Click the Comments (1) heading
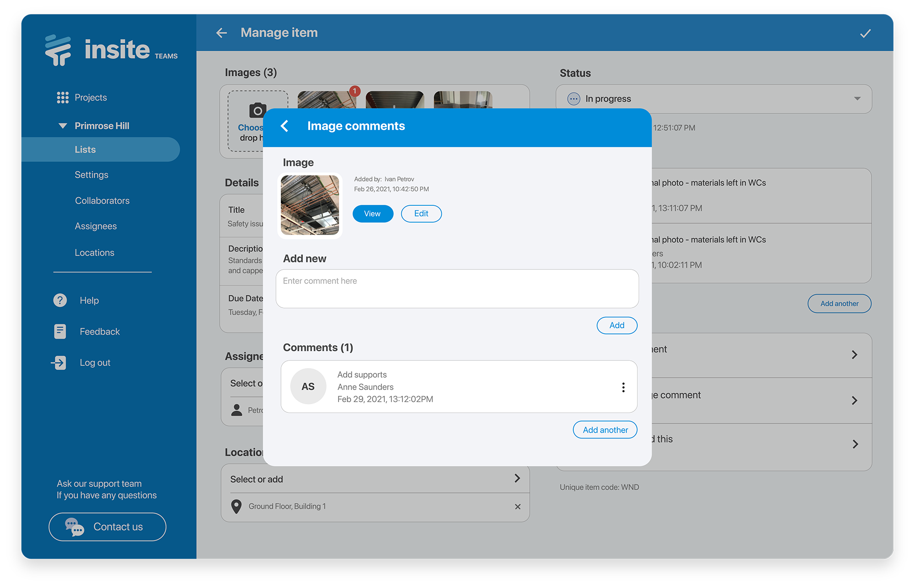 (318, 347)
